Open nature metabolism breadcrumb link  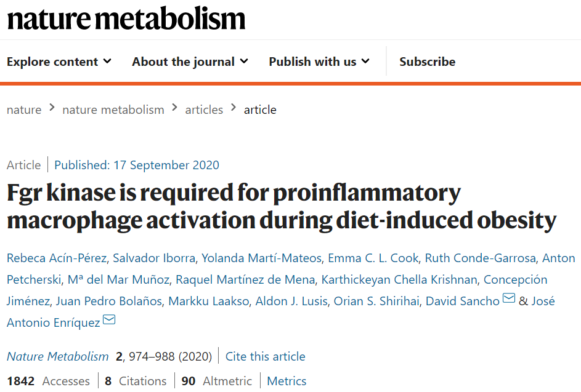click(x=113, y=110)
